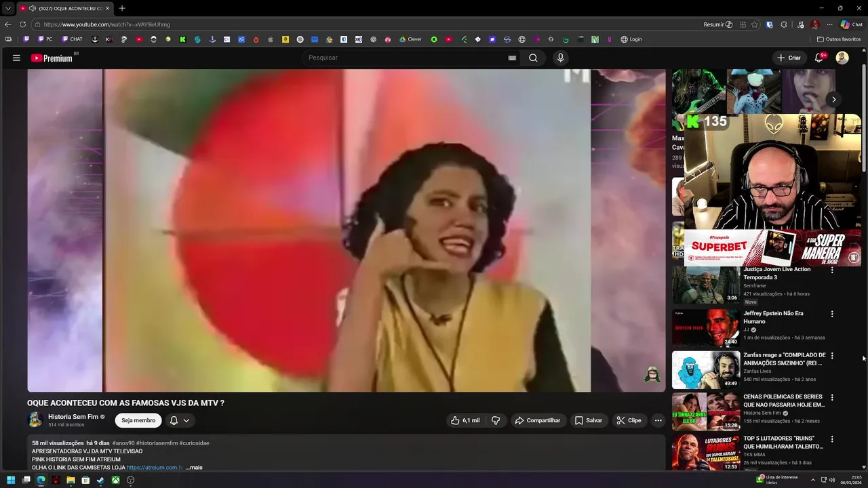
Task: Show hidden system tray icons chevron
Action: (813, 480)
